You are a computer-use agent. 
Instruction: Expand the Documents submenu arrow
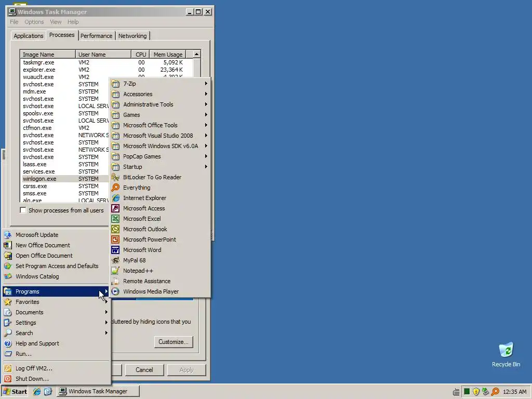click(x=106, y=312)
